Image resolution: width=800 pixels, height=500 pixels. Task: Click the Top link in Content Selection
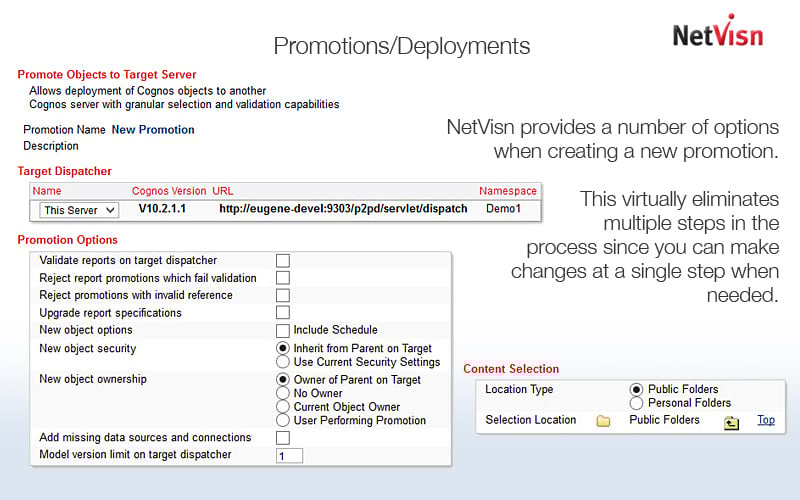point(766,420)
